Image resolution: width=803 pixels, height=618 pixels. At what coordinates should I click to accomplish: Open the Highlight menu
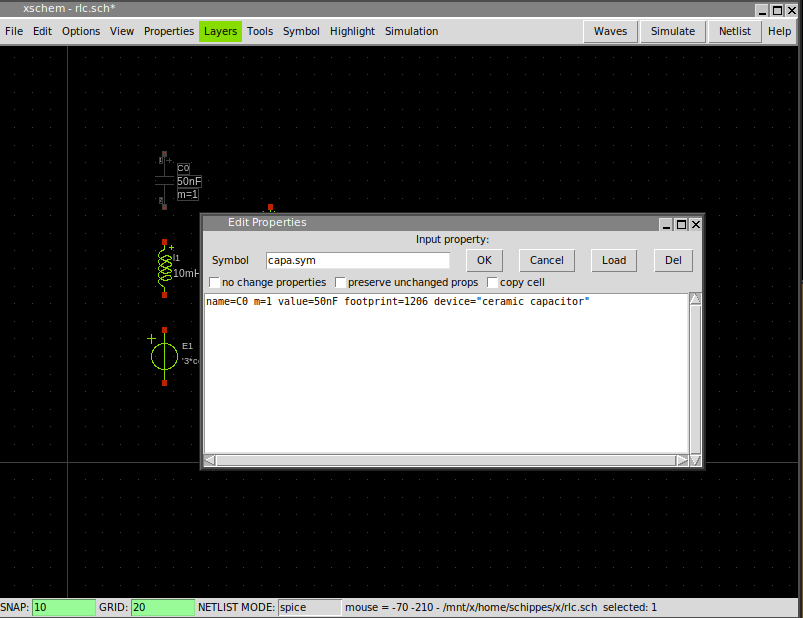coord(352,31)
